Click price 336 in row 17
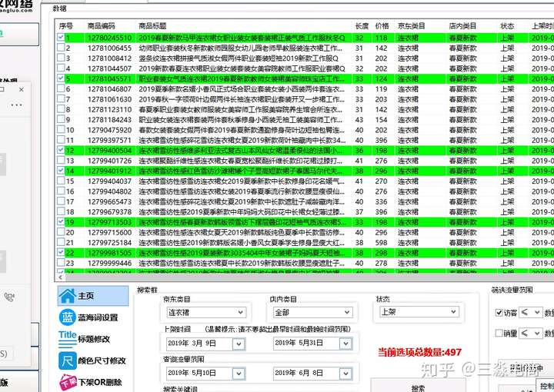This screenshot has height=392, width=554. point(381,201)
